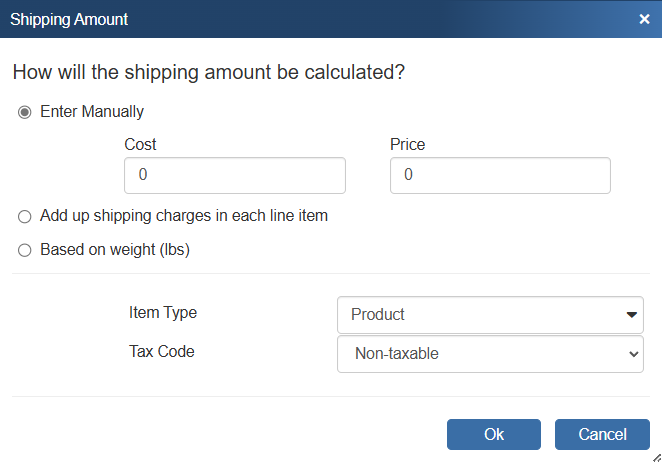This screenshot has height=463, width=662.
Task: Click the Item Type label
Action: [163, 312]
